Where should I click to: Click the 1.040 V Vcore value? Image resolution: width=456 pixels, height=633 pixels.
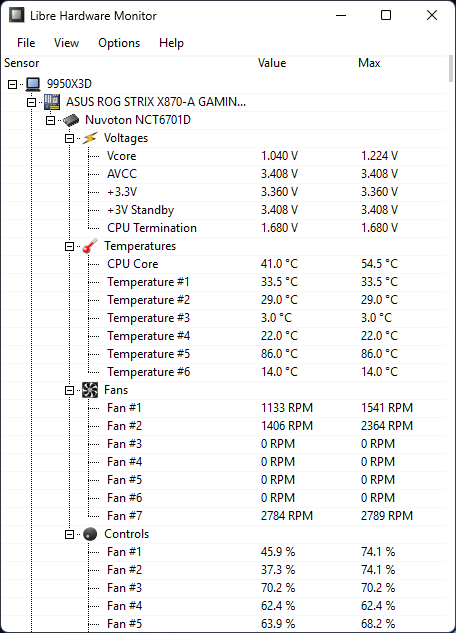pos(279,156)
